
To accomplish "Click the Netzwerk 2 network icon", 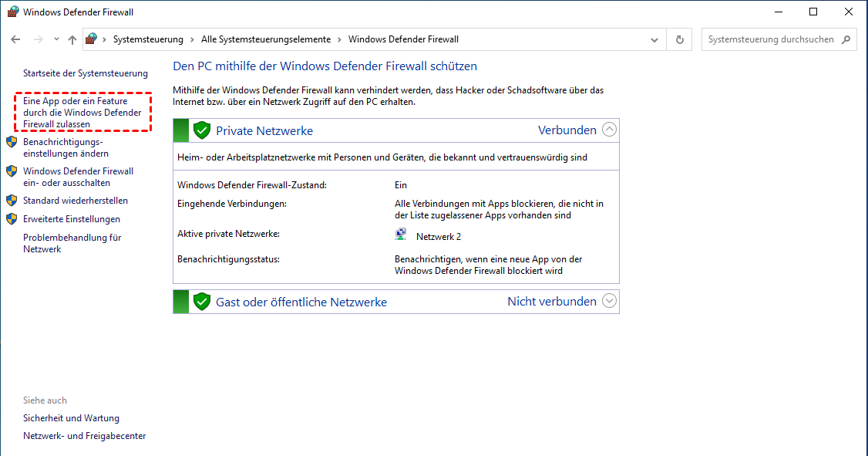I will 401,236.
